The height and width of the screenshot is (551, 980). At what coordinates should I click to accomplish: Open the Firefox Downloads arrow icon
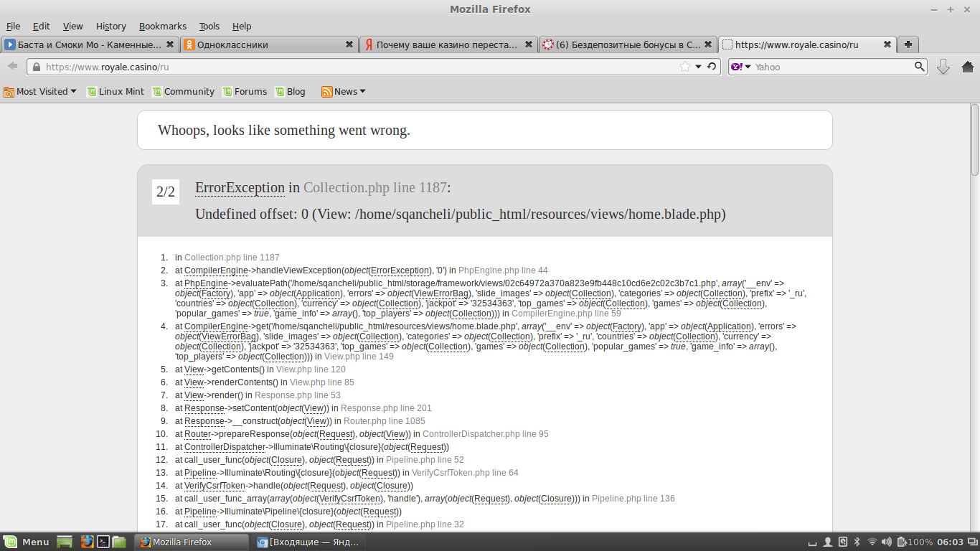tap(942, 67)
